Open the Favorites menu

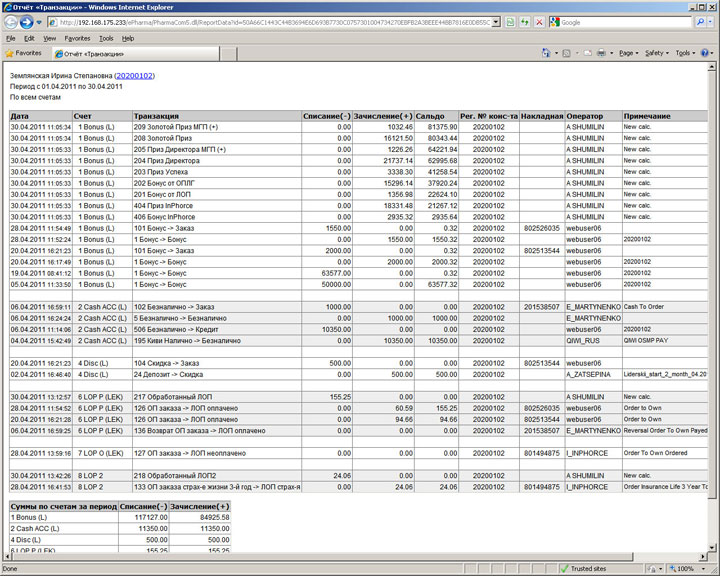(77, 39)
